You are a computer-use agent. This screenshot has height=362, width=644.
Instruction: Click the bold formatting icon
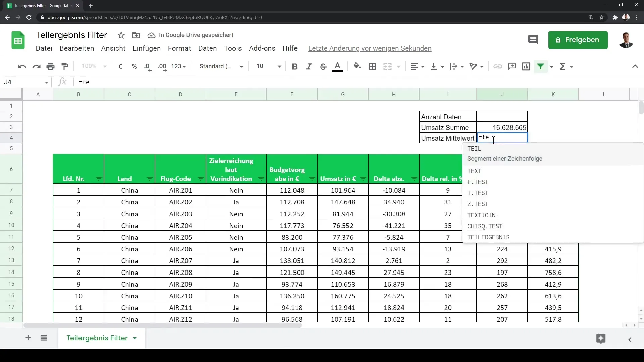296,66
